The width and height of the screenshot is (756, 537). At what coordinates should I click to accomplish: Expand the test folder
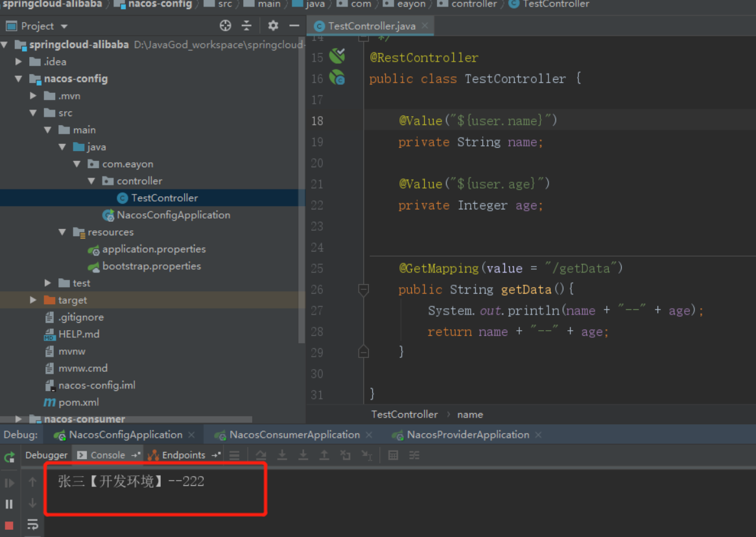pos(48,283)
